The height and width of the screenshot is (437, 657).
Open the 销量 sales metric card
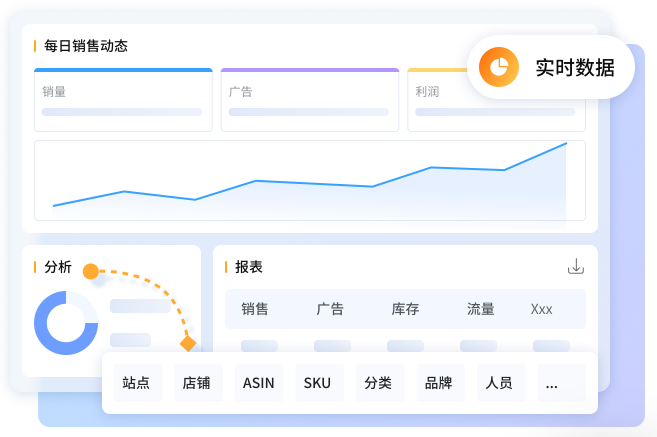click(x=123, y=100)
